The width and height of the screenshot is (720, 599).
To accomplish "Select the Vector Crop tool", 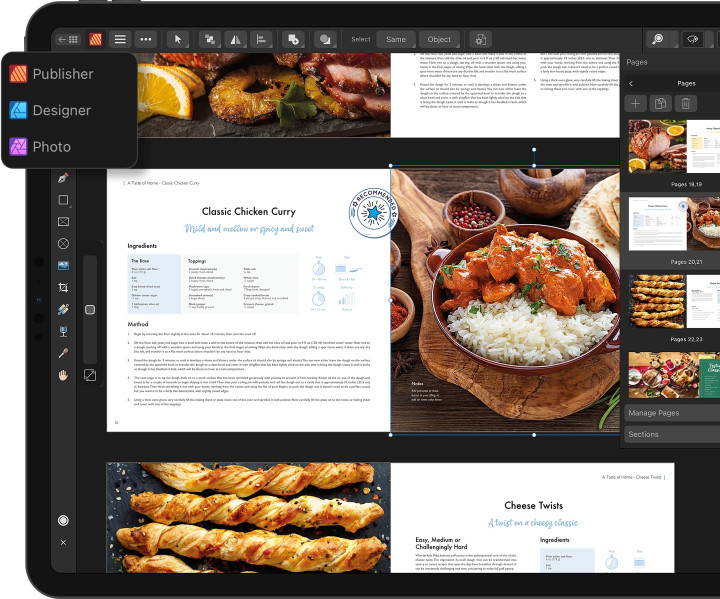I will 63,288.
